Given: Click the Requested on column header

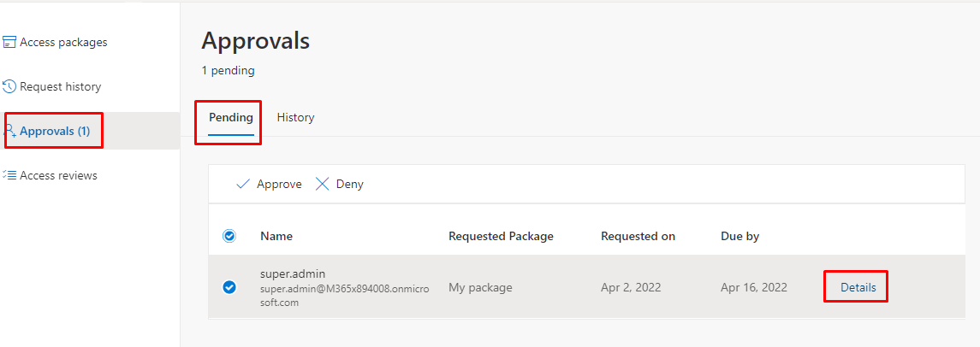Looking at the screenshot, I should point(638,236).
